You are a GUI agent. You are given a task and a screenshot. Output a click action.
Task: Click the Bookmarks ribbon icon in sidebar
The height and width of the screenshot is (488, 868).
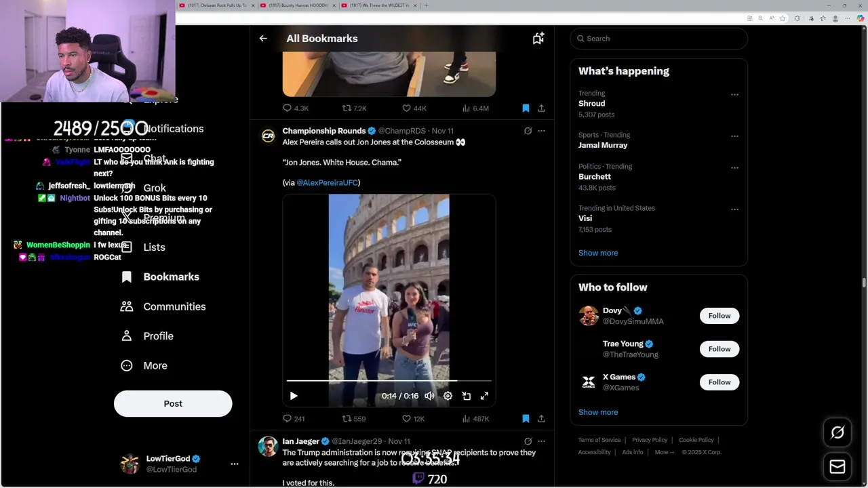click(x=127, y=277)
